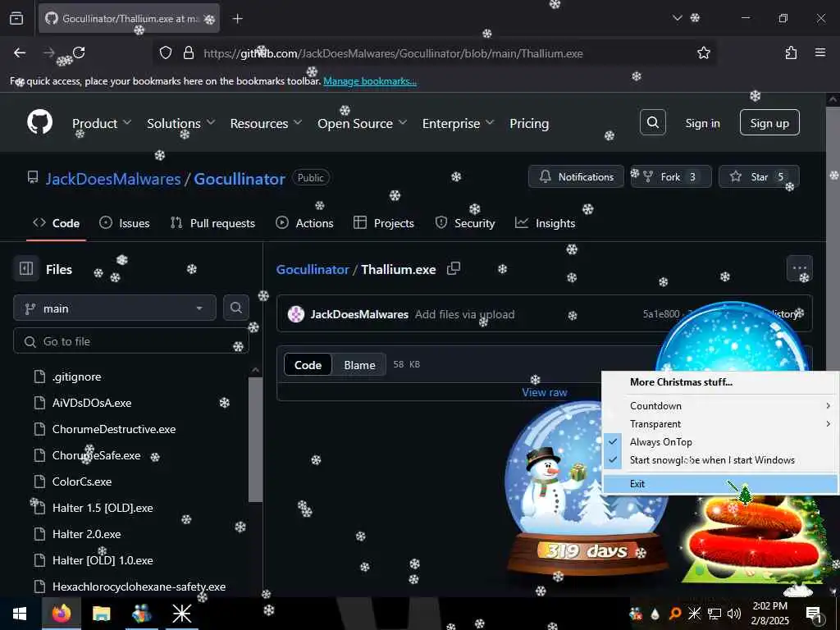This screenshot has width=840, height=630.
Task: Reload the current page
Action: click(79, 52)
